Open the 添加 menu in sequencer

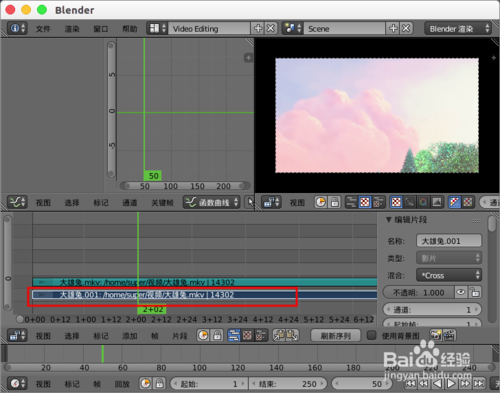click(129, 336)
